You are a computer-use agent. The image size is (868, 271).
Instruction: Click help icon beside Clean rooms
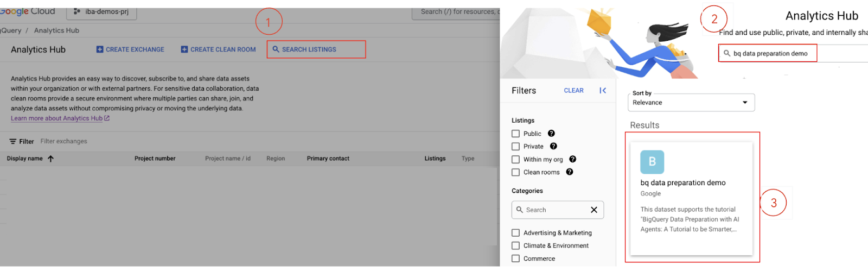(570, 172)
